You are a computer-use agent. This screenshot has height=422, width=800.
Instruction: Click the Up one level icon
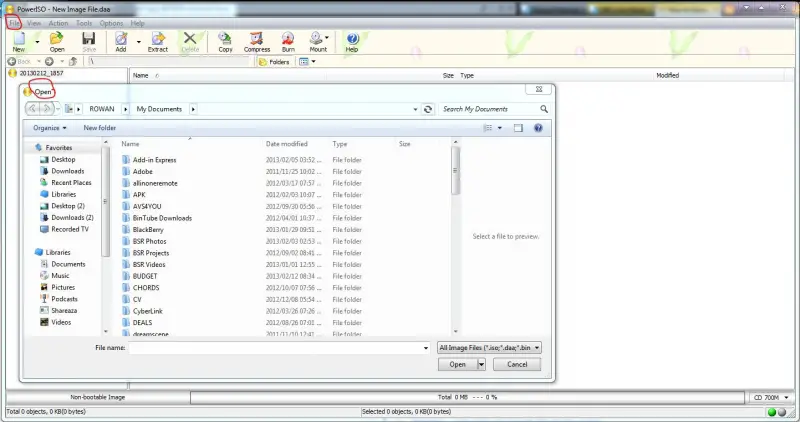click(73, 61)
